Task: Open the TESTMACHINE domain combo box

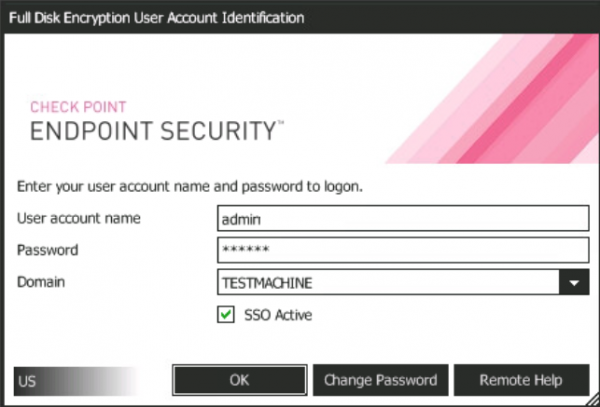Action: pyautogui.click(x=388, y=283)
